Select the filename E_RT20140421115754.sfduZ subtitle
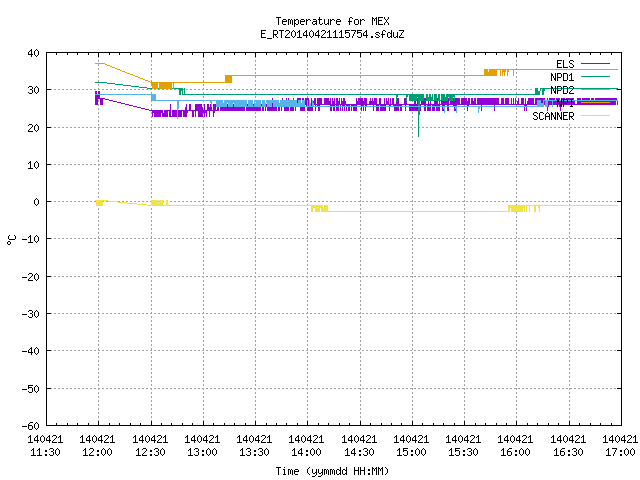Viewport: 640px width, 480px height. pos(332,34)
